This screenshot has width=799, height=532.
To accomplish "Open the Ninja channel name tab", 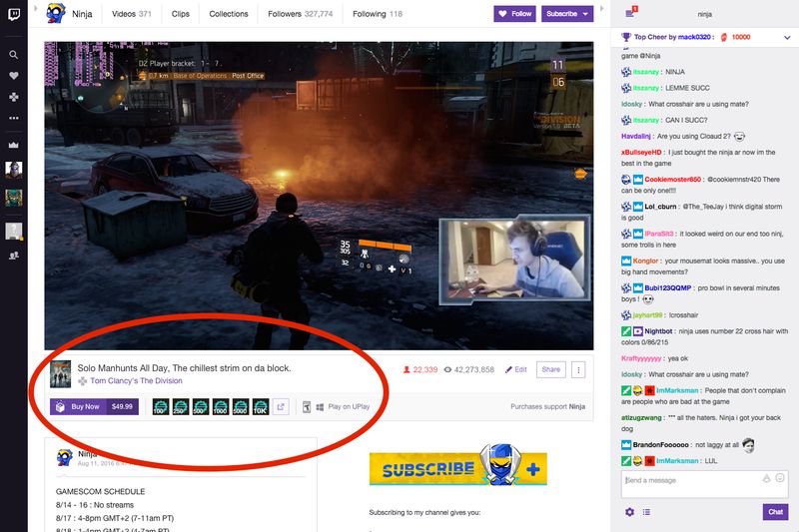I will click(82, 14).
